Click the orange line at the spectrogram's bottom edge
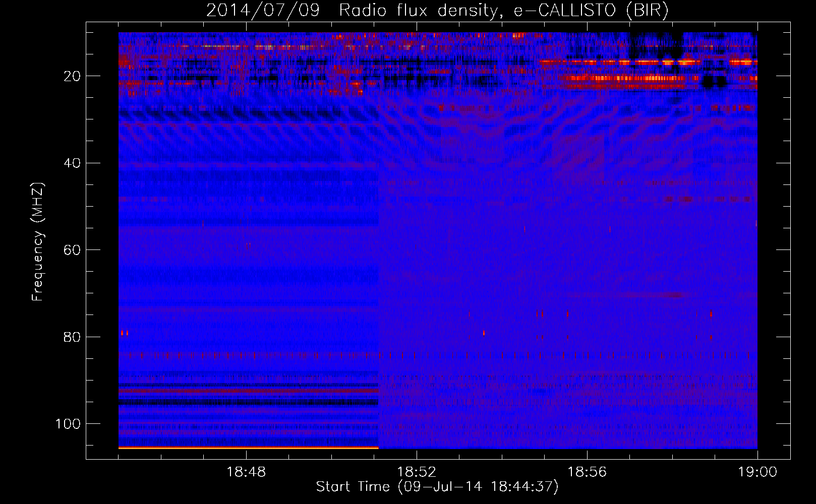Image resolution: width=816 pixels, height=504 pixels. (x=248, y=448)
